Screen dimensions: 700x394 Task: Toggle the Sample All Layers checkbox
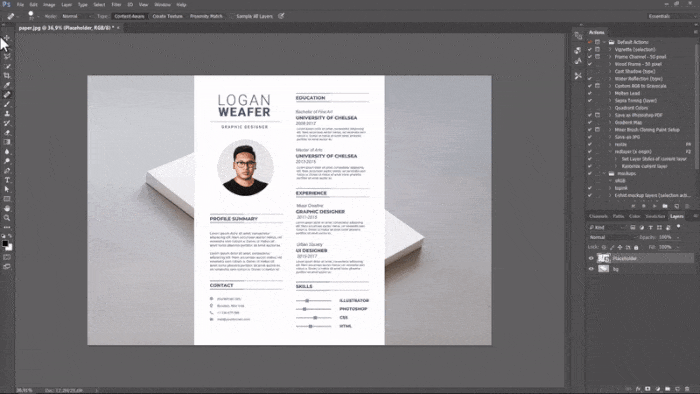tap(232, 16)
